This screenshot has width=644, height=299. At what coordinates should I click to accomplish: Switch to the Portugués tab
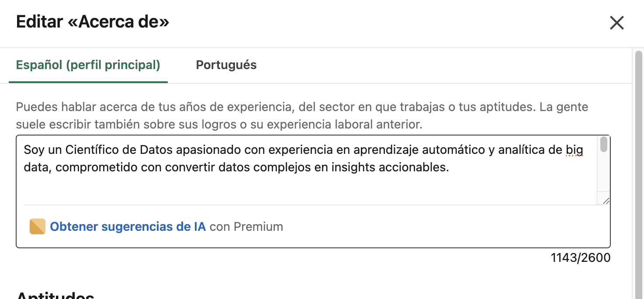pos(226,65)
